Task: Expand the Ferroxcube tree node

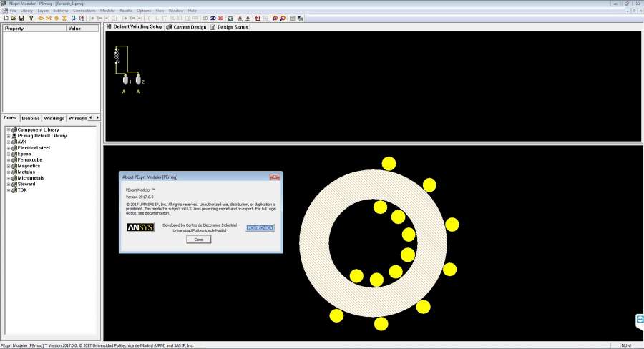Action: click(8, 160)
